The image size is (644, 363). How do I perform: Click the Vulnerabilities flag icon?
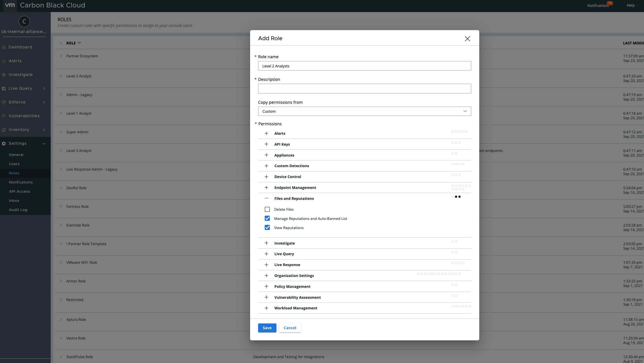4,116
